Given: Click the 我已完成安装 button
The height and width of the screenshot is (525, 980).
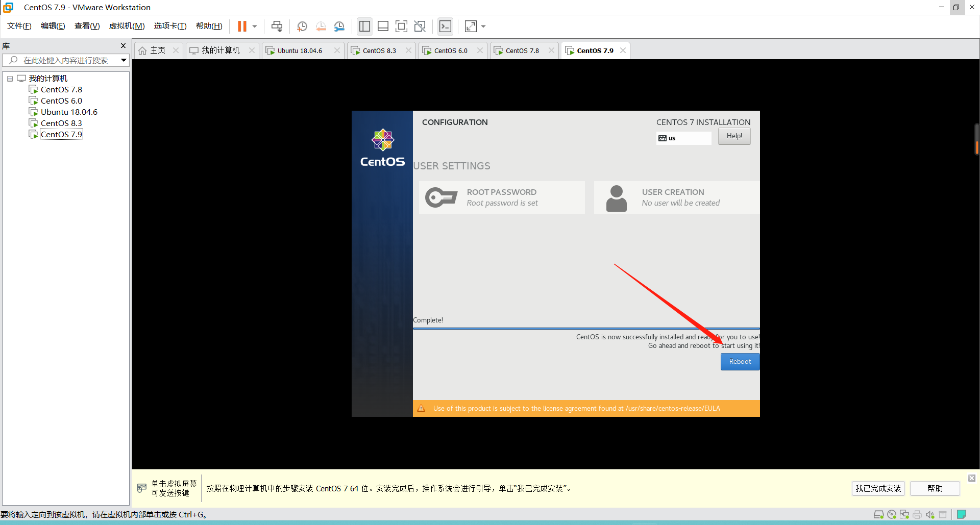Looking at the screenshot, I should [878, 488].
